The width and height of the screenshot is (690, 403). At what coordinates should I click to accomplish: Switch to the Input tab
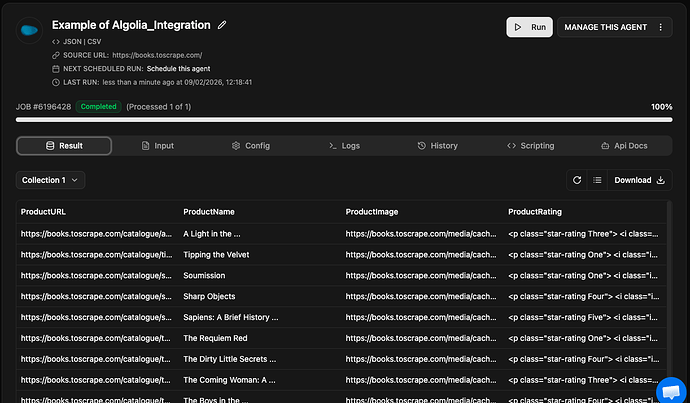156,146
